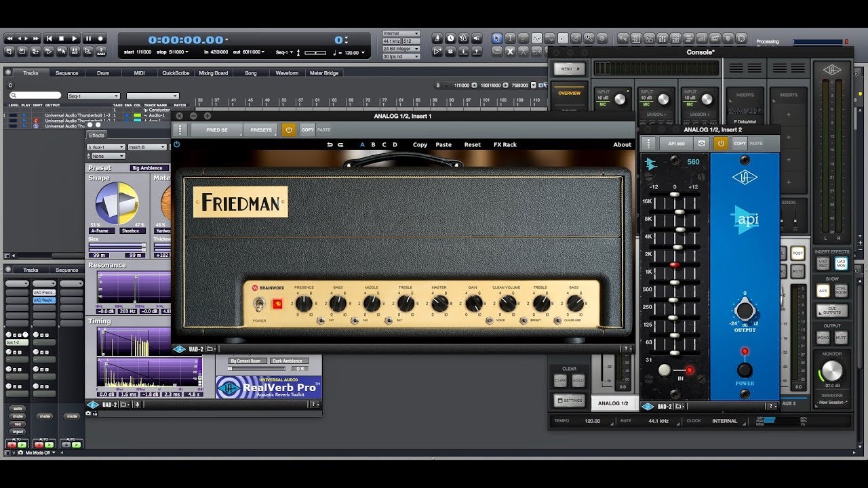
Task: Click the SETTINGS button in Console
Action: click(x=569, y=401)
